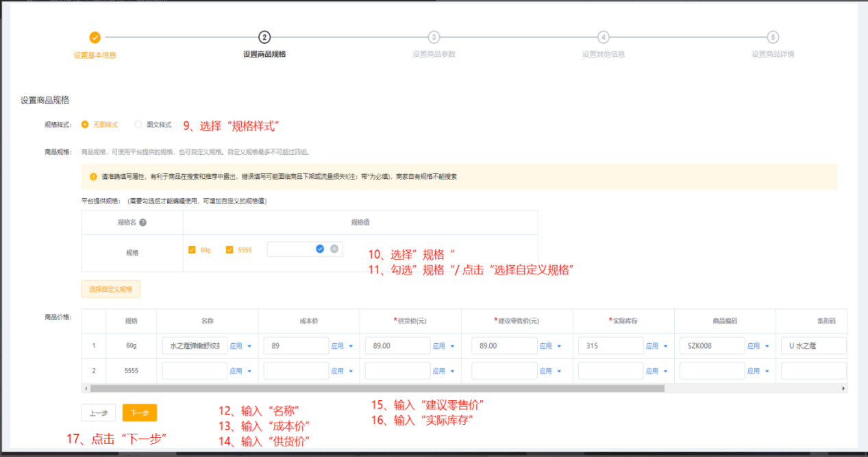Select the 图文样式 radio button
Screen dimensions: 868x457
(x=138, y=125)
